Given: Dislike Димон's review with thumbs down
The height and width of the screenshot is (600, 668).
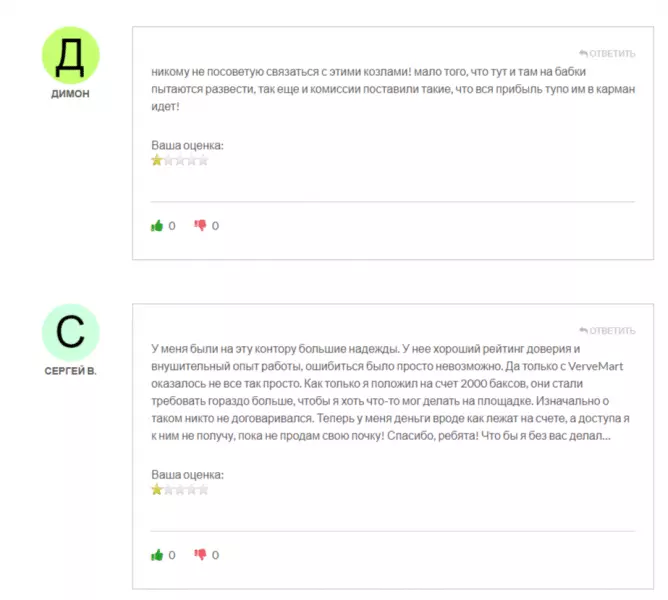Looking at the screenshot, I should (x=200, y=225).
